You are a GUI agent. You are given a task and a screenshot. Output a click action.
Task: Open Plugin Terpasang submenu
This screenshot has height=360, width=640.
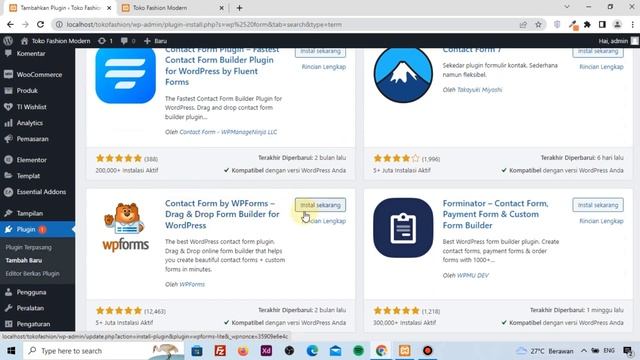29,247
